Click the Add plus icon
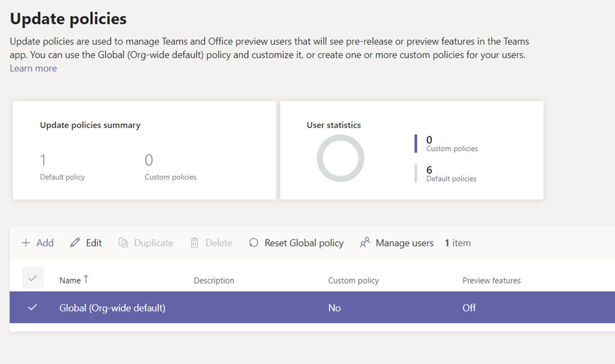Screen dimensions: 615x364 (x=26, y=243)
